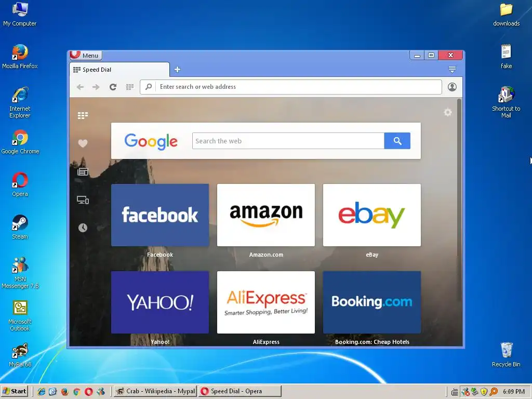Open the eBay speed dial tile
Screen dimensions: 532x399
click(372, 215)
